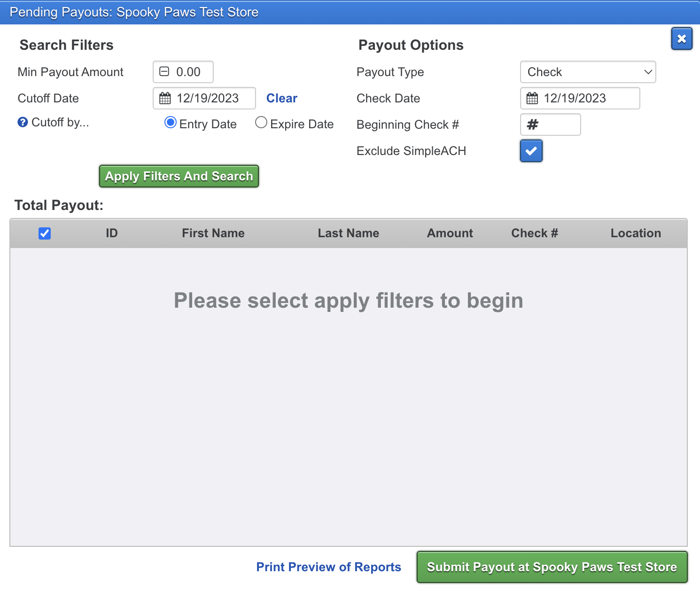700x590 pixels.
Task: Open Print Preview of Reports link
Action: [x=328, y=567]
